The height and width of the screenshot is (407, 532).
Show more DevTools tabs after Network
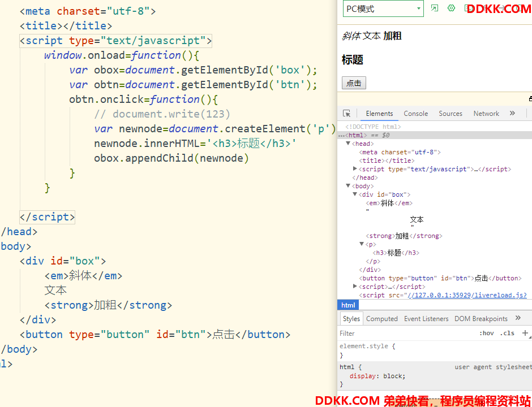click(x=512, y=113)
